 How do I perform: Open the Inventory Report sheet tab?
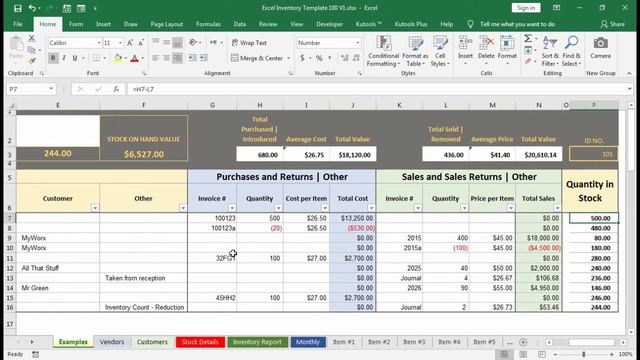[x=258, y=342]
